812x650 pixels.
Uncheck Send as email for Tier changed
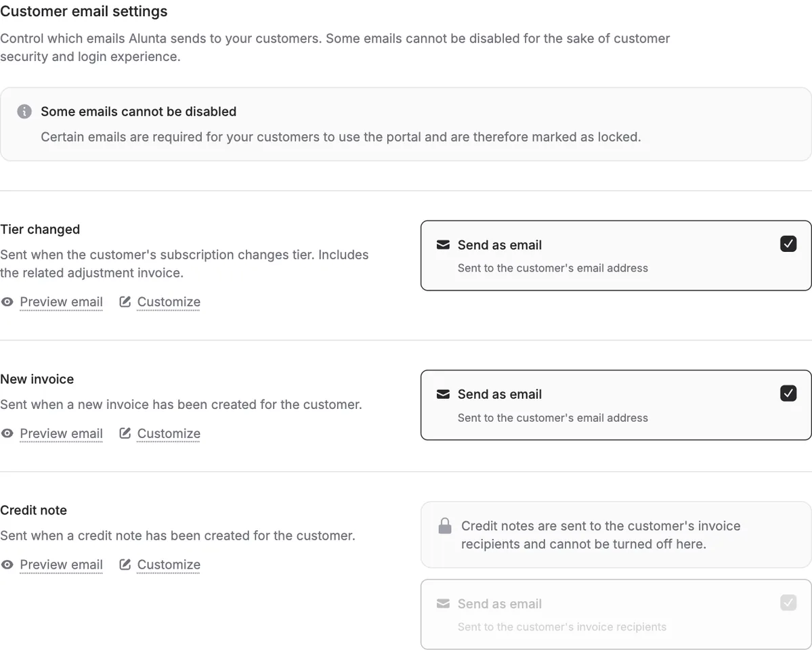coord(788,244)
